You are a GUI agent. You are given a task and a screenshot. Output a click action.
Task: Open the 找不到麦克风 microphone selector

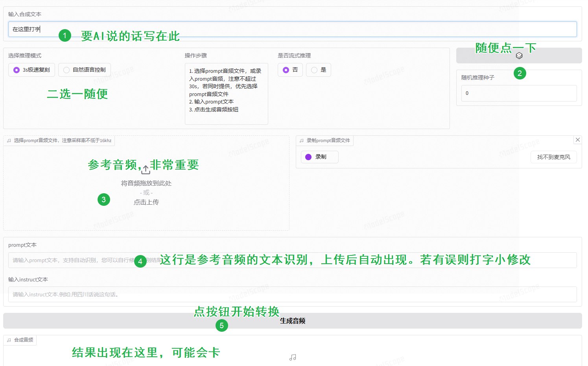pos(553,157)
